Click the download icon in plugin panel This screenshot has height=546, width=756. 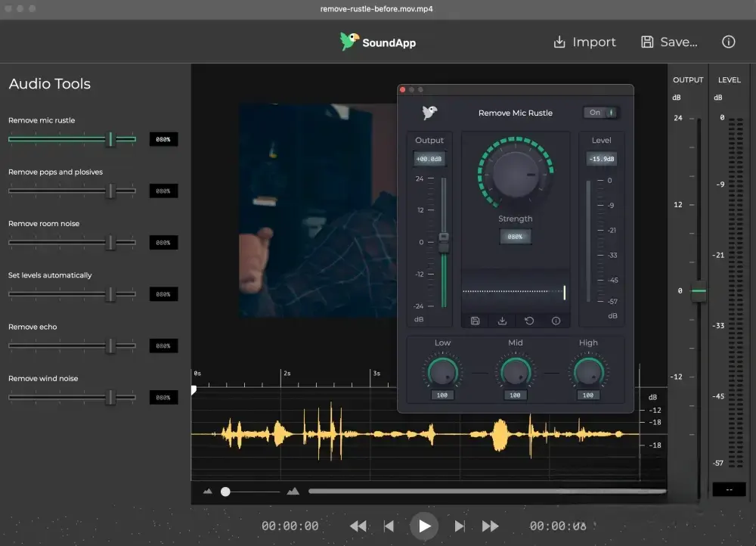[x=502, y=321]
